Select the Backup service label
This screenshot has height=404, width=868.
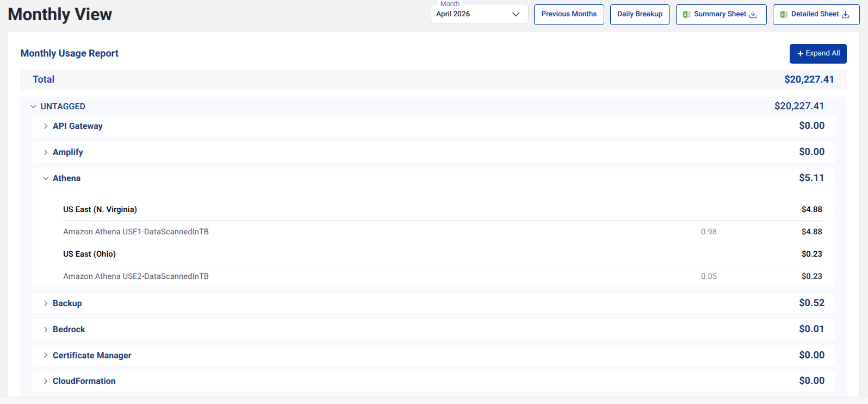point(67,303)
